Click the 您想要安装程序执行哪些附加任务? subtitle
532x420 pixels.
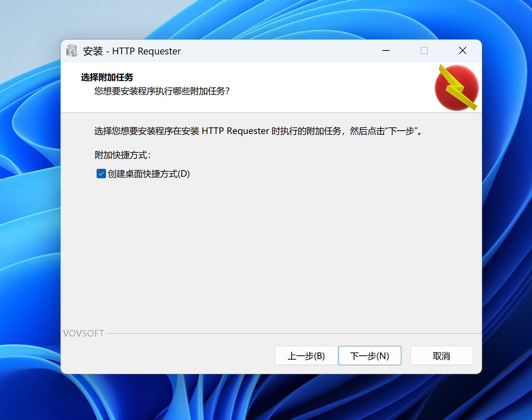click(162, 91)
